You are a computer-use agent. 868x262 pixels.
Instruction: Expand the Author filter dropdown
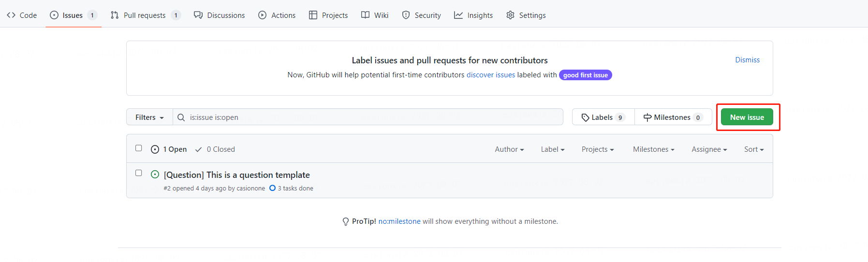pyautogui.click(x=509, y=149)
